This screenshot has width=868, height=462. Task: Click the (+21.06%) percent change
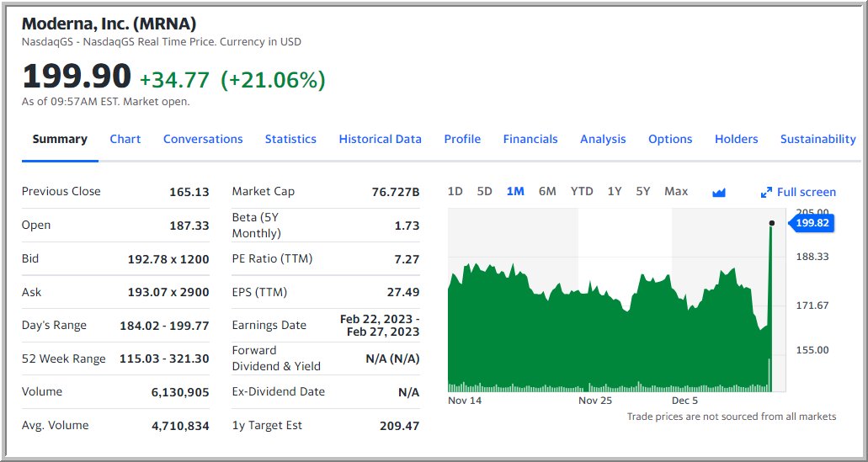pyautogui.click(x=273, y=80)
